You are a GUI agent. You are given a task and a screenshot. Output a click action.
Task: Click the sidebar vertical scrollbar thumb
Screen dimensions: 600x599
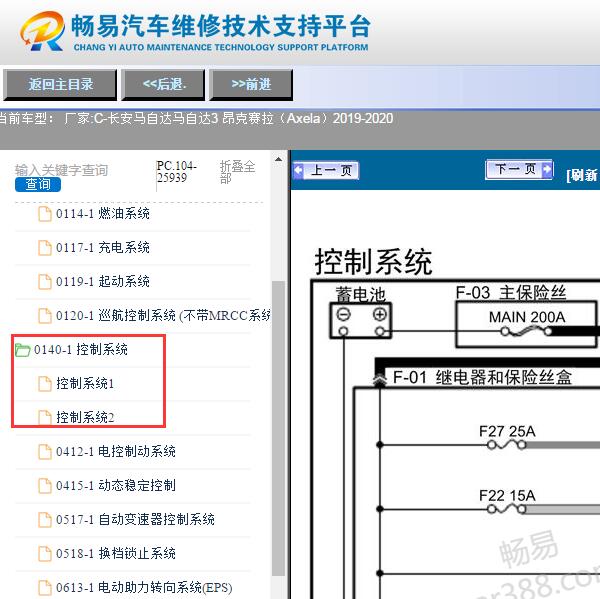click(279, 428)
